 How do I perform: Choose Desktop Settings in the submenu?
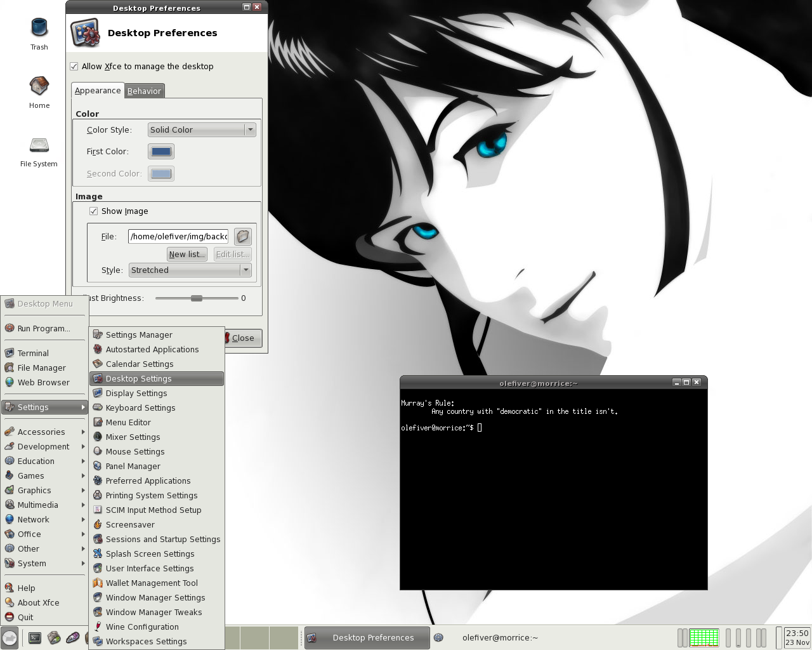pos(157,378)
